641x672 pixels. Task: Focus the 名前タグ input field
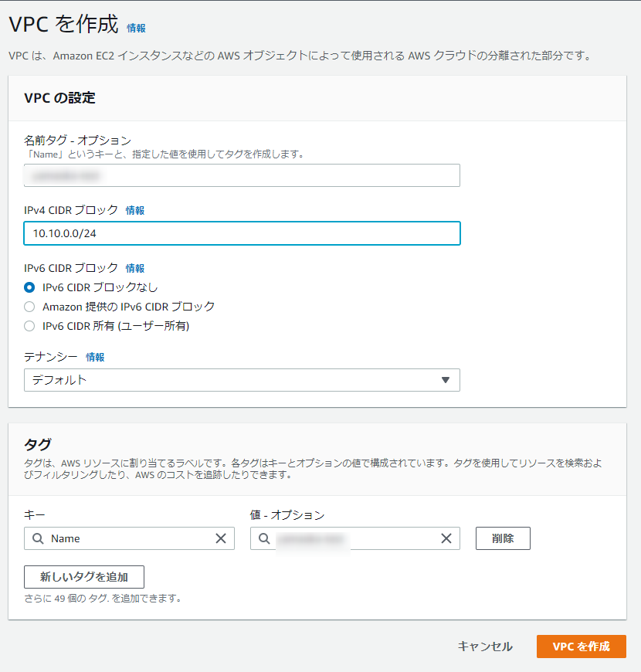[x=242, y=175]
